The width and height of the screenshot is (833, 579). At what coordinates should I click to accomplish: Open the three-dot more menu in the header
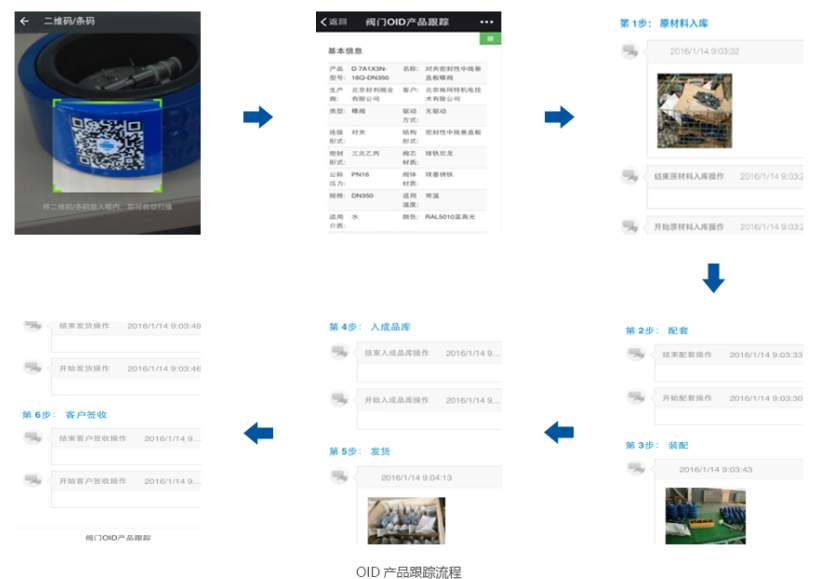coord(486,22)
